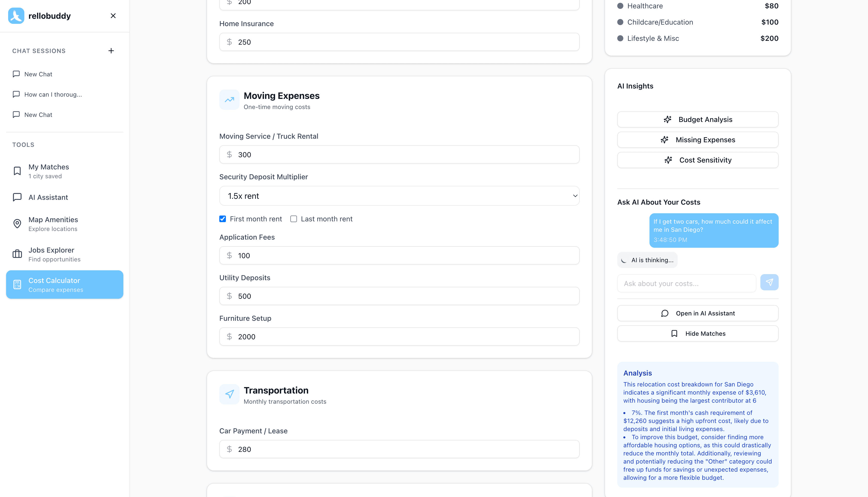The image size is (868, 497).
Task: Click the Jobs Explorer briefcase icon
Action: (17, 254)
